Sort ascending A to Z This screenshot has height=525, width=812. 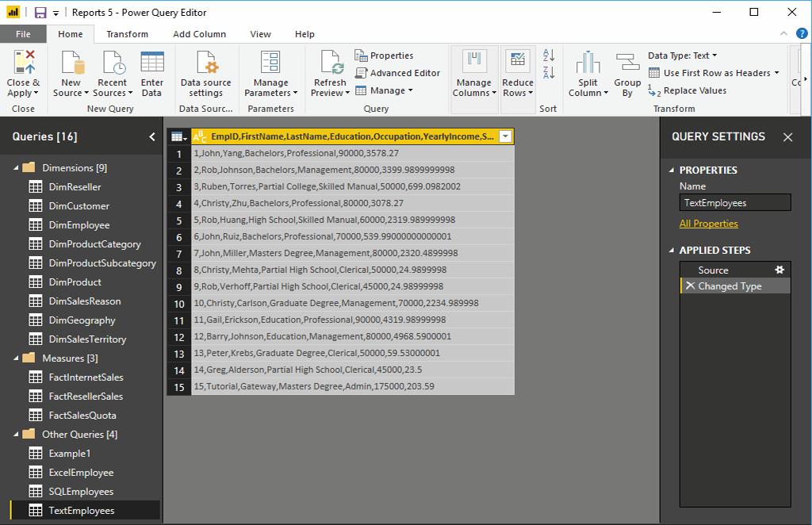click(x=549, y=55)
